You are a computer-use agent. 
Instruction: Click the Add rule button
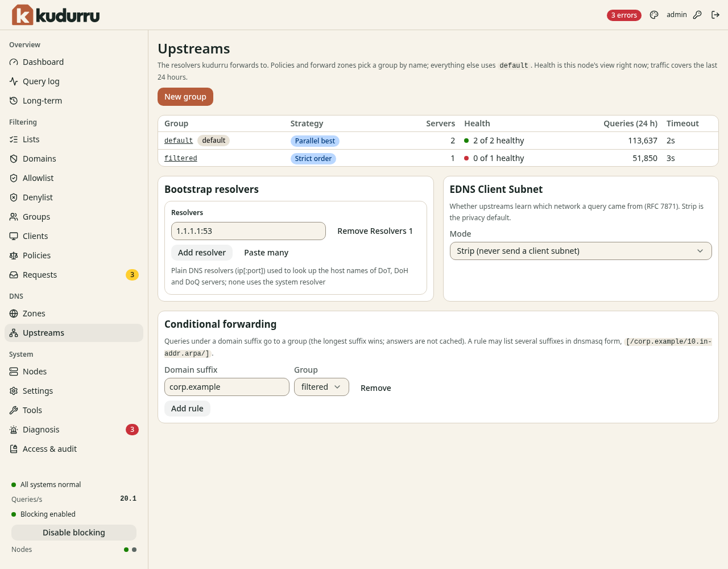pyautogui.click(x=187, y=409)
